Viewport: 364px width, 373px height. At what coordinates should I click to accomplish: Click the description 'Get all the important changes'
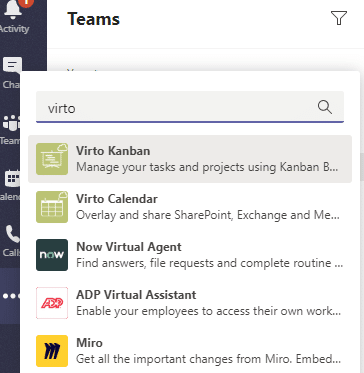pos(209,359)
